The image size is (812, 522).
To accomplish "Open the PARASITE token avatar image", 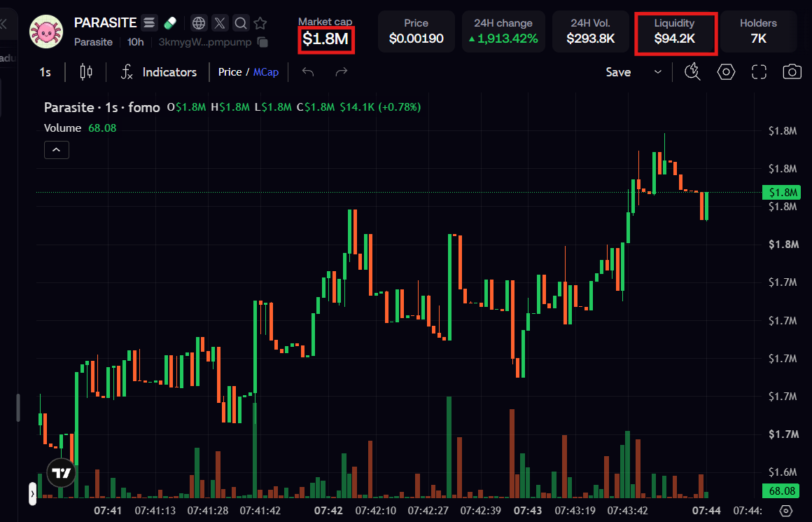I will pyautogui.click(x=46, y=32).
